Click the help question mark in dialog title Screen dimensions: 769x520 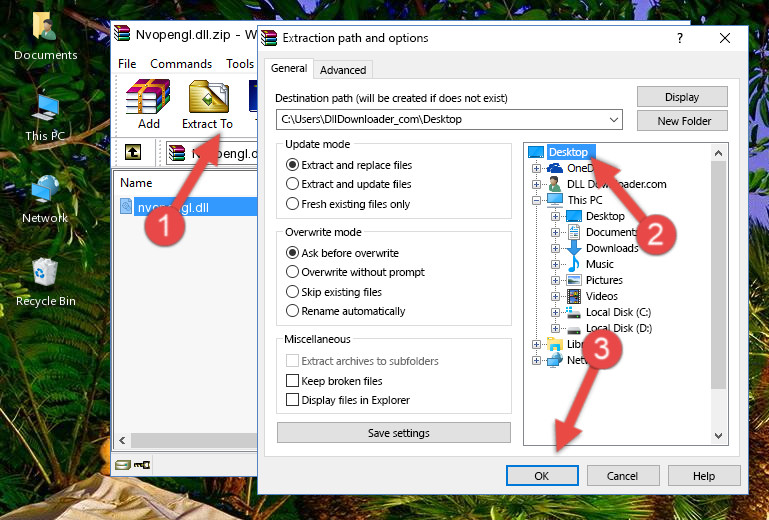click(680, 38)
